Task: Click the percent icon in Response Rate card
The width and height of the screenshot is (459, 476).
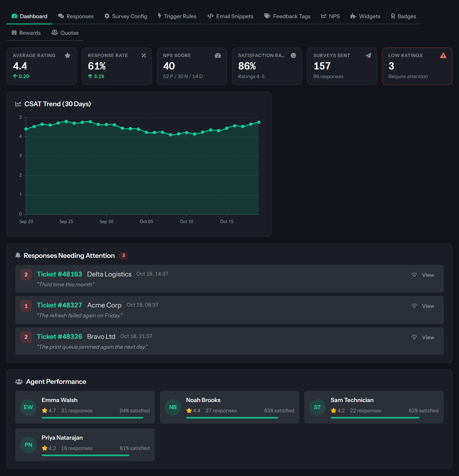Action: 144,56
